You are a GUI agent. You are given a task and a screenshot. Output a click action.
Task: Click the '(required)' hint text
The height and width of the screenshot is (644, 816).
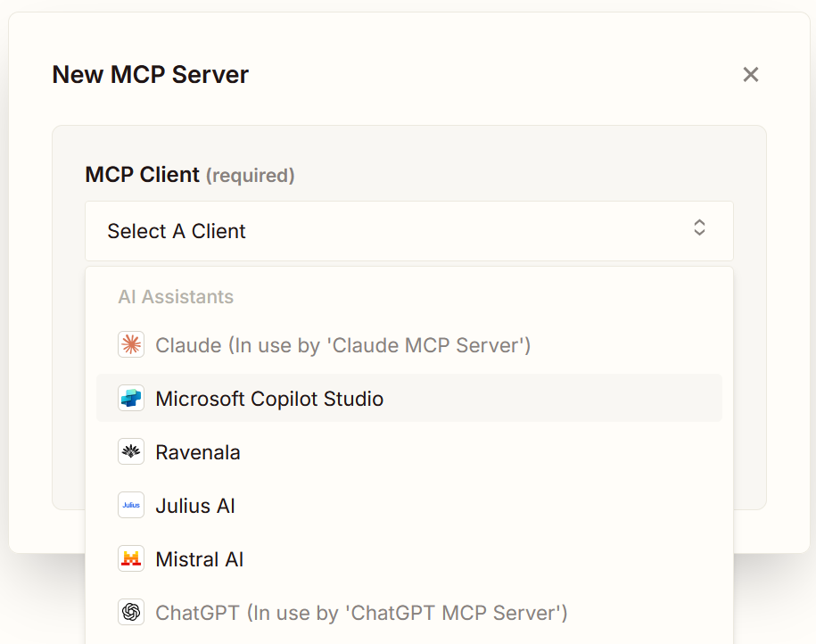(250, 176)
